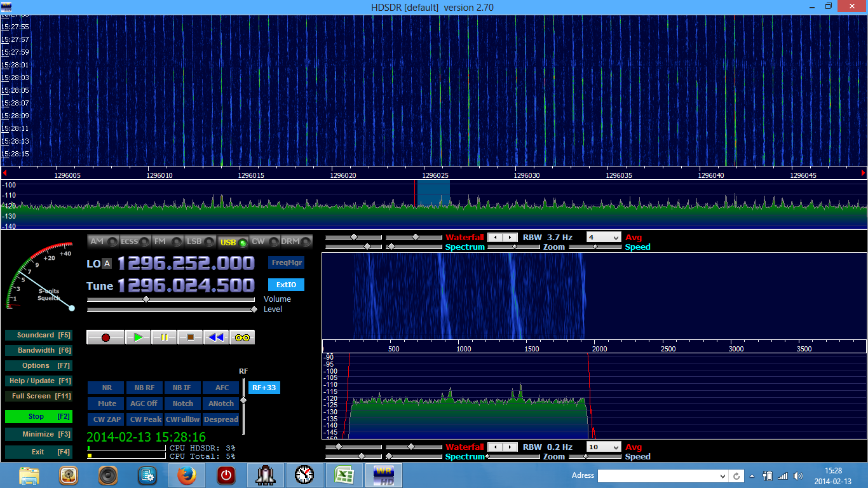
Task: Click the red power icon in taskbar
Action: pyautogui.click(x=226, y=475)
